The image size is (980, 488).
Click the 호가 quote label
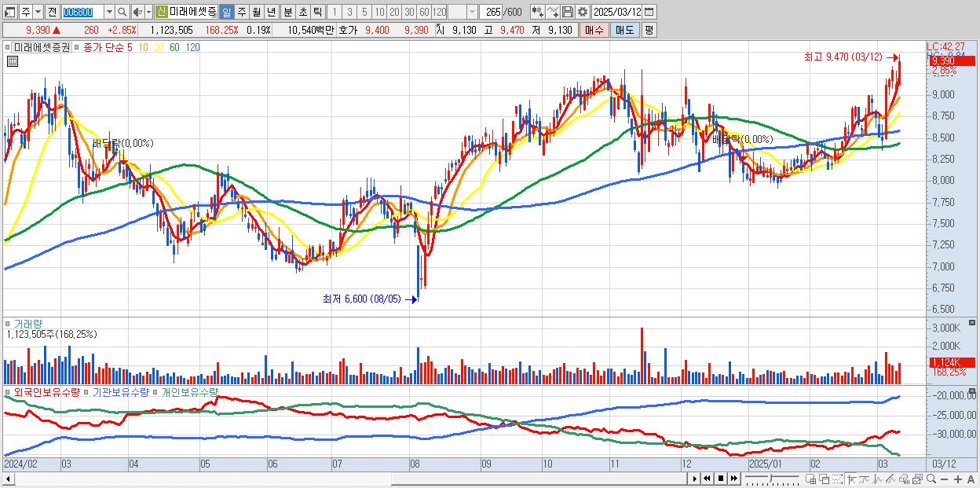(x=347, y=30)
